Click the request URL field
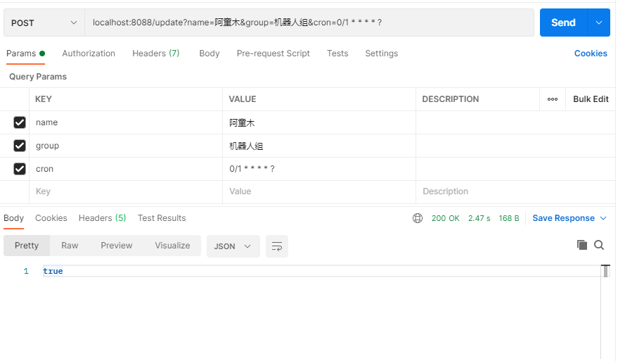Image resolution: width=644 pixels, height=361 pixels. (x=309, y=23)
